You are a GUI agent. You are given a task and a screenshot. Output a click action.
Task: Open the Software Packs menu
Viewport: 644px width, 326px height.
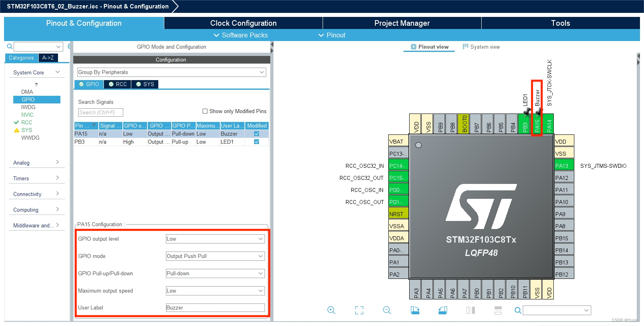point(240,35)
